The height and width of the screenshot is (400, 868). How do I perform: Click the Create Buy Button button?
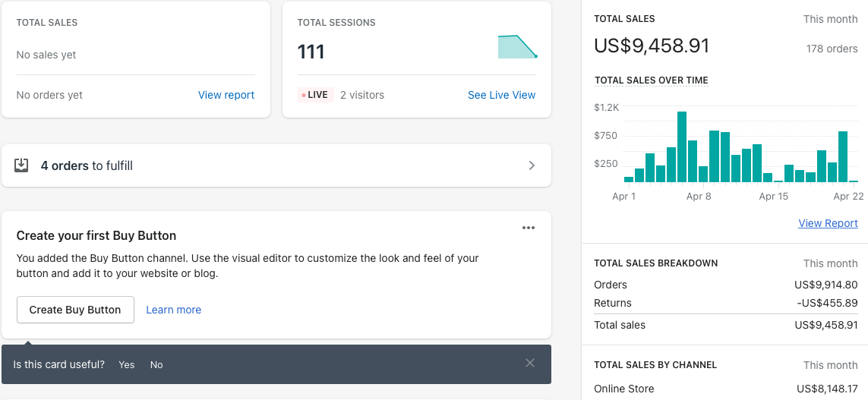[75, 310]
